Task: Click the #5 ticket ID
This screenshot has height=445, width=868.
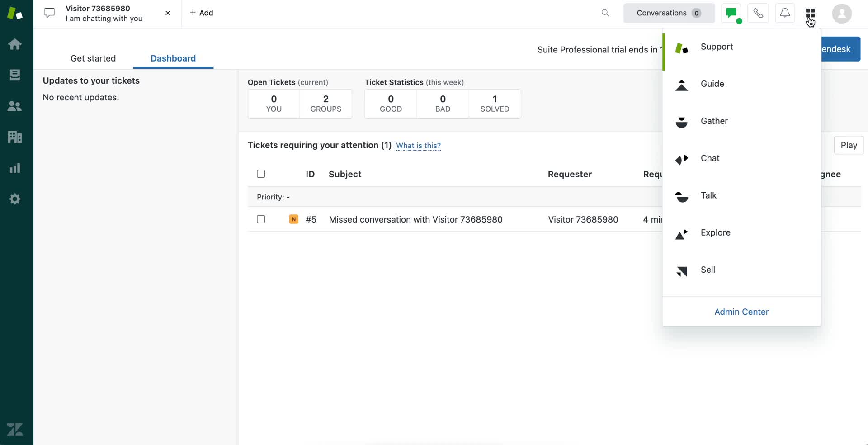Action: click(x=311, y=219)
